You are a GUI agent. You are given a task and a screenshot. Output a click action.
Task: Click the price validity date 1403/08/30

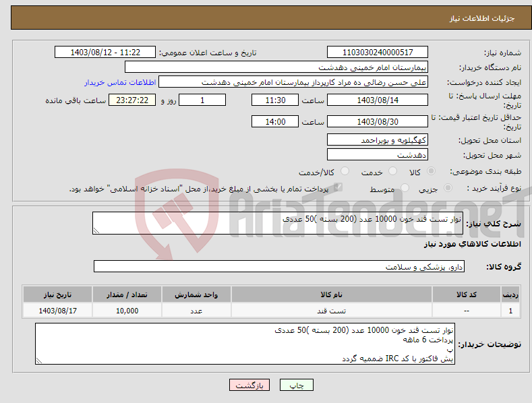[378, 121]
